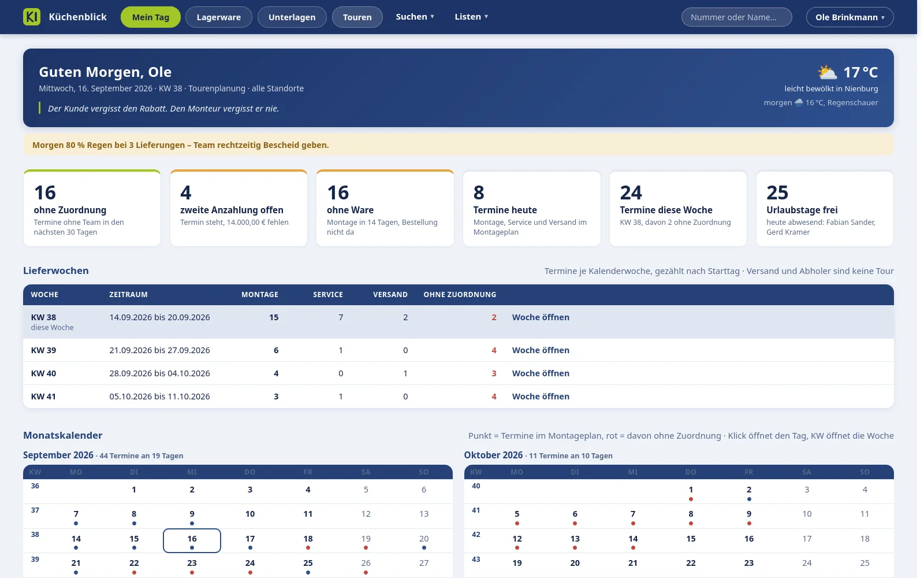This screenshot has width=924, height=578.
Task: Open the ohne Ware card
Action: (385, 208)
